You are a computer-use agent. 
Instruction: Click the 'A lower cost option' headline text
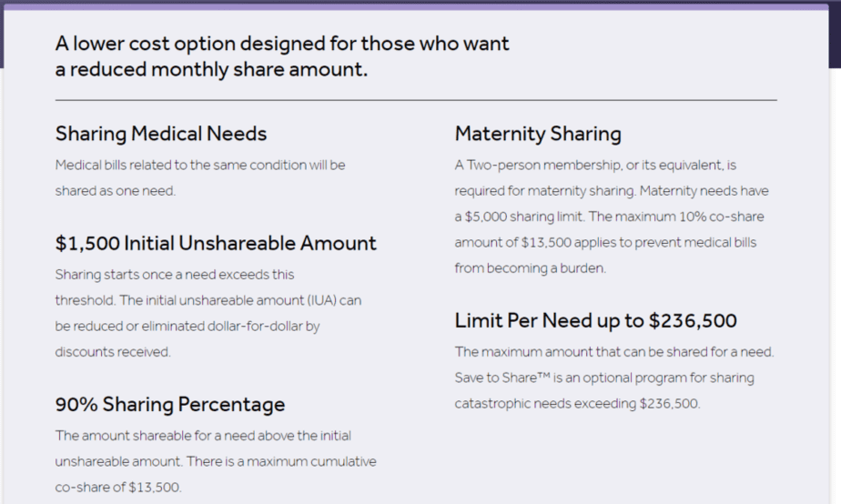tap(145, 44)
